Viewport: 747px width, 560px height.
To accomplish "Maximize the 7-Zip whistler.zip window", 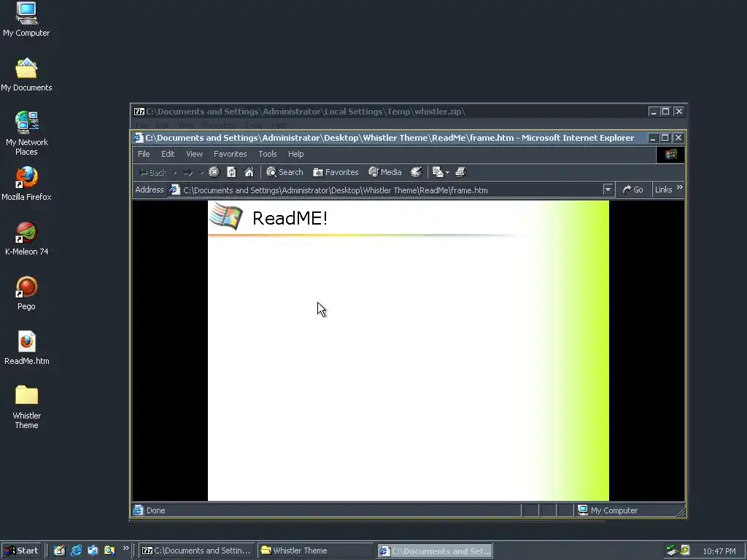I will [x=665, y=112].
